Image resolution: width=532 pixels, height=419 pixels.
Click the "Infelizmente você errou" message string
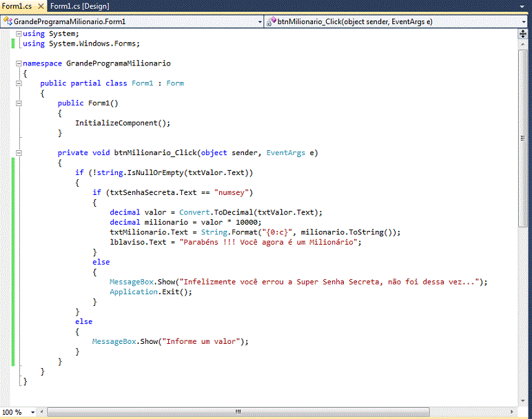pos(329,282)
